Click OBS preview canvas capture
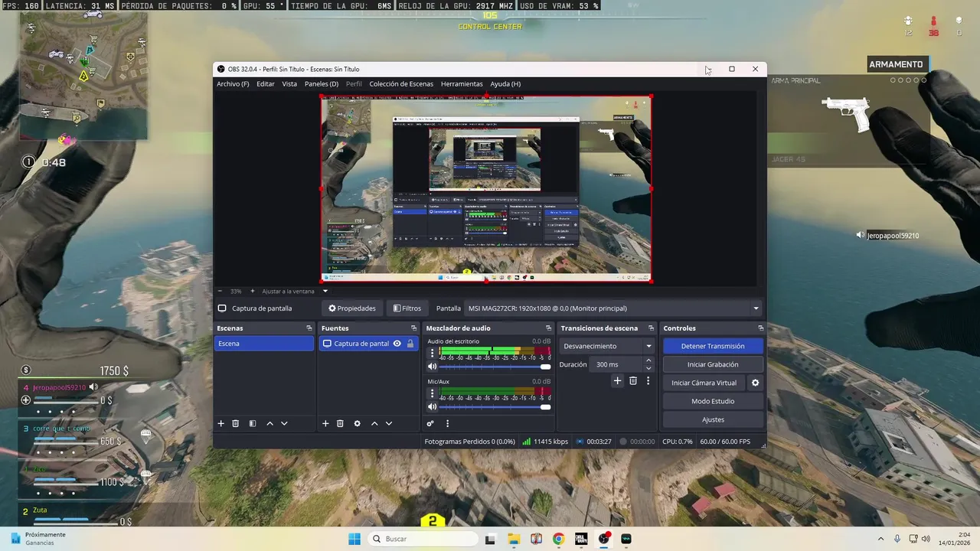 [486, 188]
